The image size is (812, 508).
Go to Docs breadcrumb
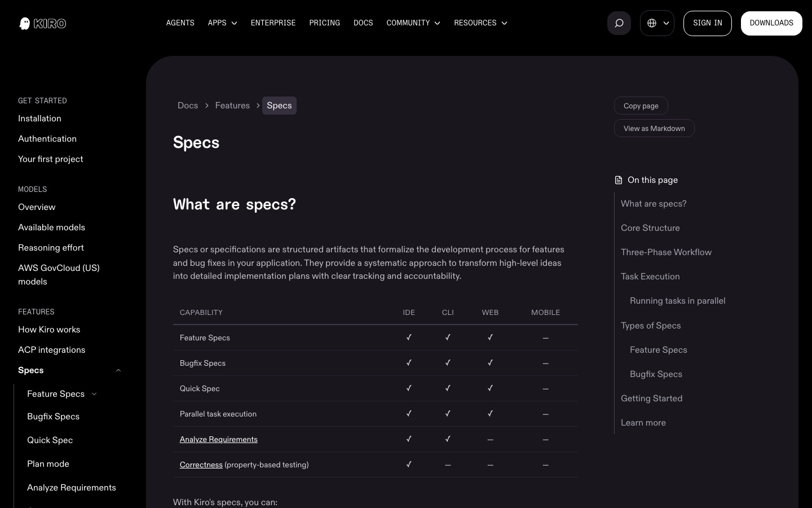pyautogui.click(x=188, y=106)
